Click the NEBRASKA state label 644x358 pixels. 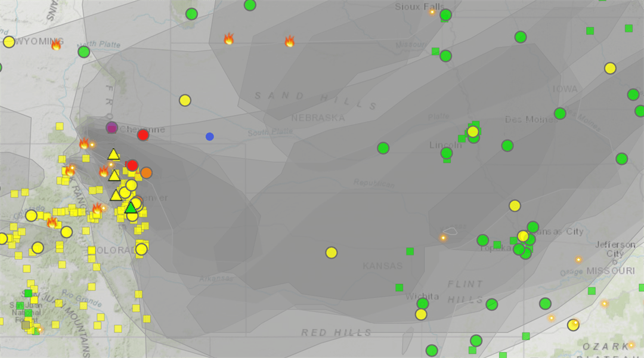(x=318, y=118)
